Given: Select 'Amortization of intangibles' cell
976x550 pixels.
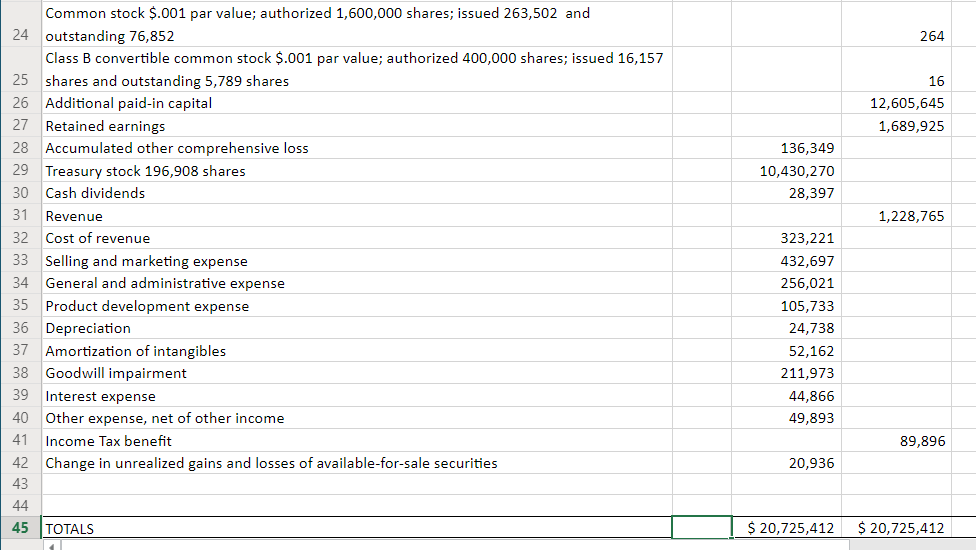Looking at the screenshot, I should pos(357,350).
